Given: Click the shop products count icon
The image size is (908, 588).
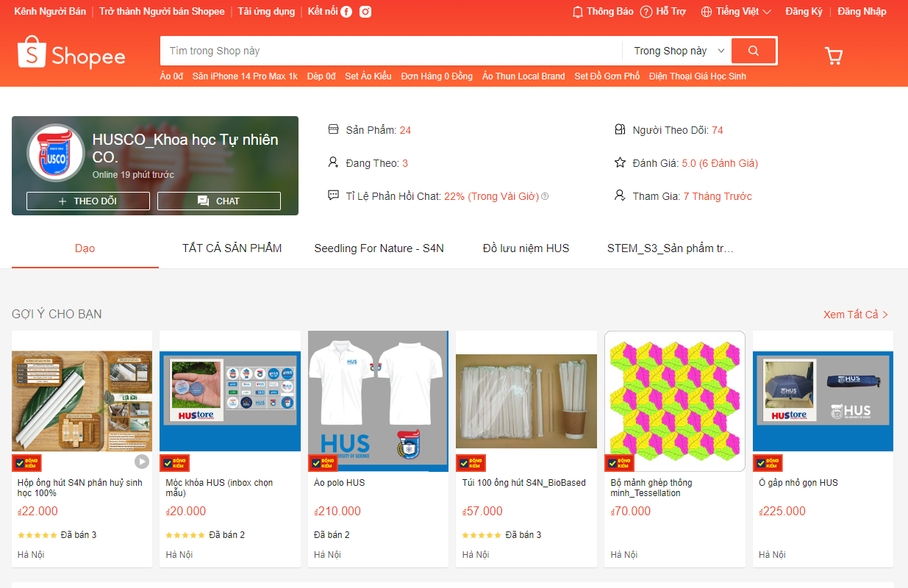Looking at the screenshot, I should tap(333, 130).
